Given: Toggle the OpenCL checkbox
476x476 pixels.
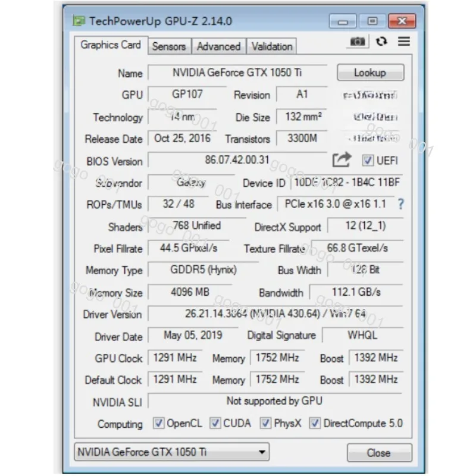Looking at the screenshot, I should pos(158,423).
